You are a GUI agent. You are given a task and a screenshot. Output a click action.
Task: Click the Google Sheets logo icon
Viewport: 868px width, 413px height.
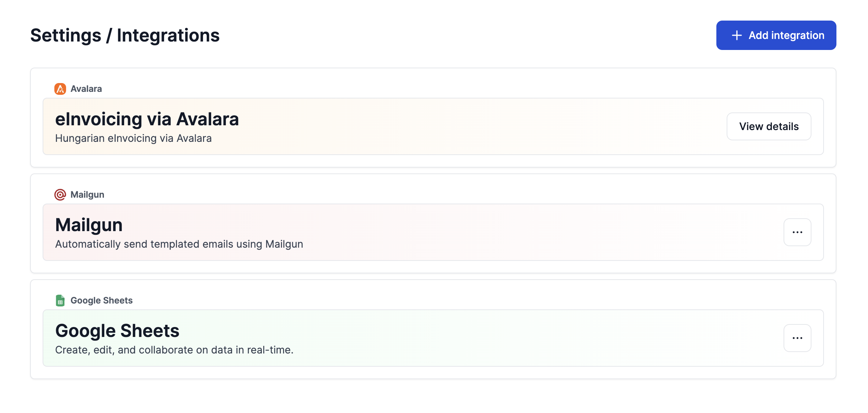tap(60, 301)
